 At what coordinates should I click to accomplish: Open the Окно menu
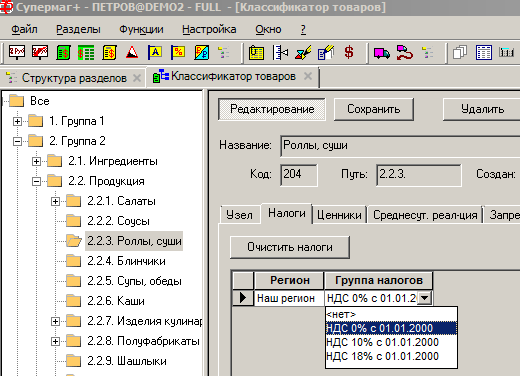268,29
